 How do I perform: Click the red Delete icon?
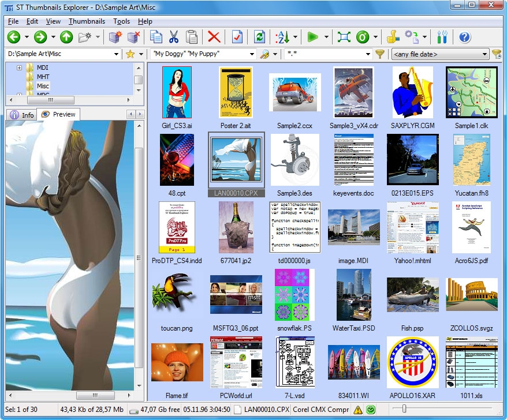214,37
